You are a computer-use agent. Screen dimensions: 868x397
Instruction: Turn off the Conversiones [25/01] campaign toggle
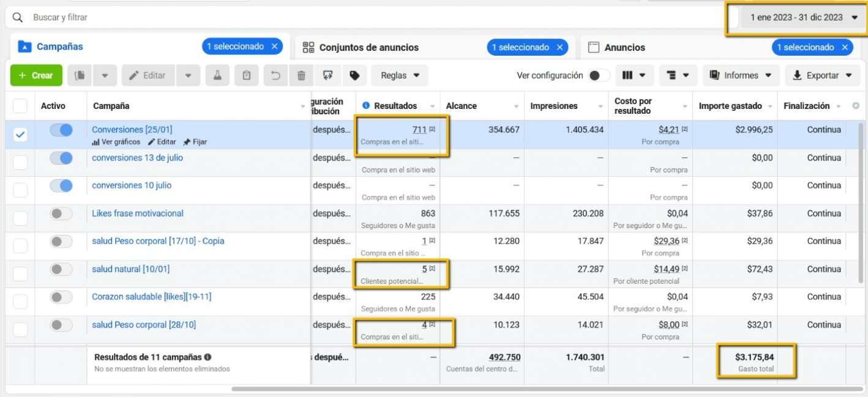tap(61, 130)
